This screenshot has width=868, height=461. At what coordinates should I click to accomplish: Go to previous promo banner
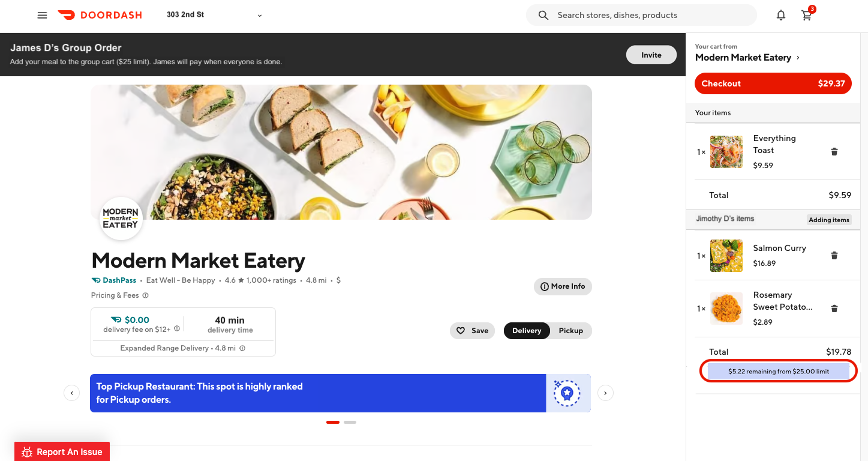click(x=71, y=393)
